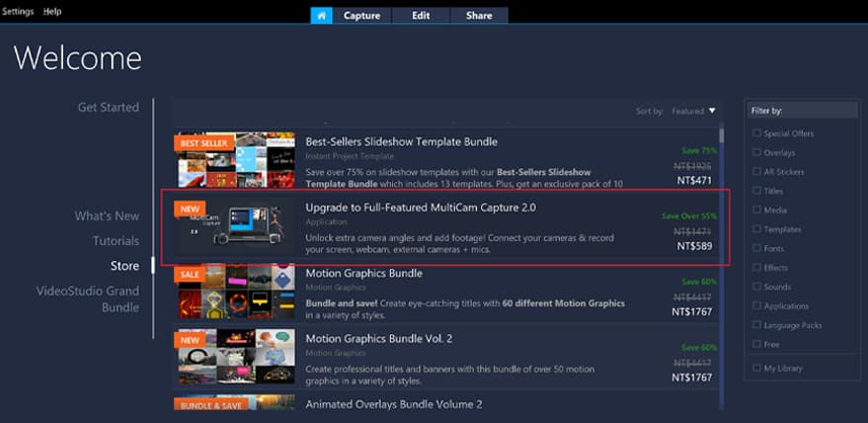Open Best-Sellers Slideshow Template Bundle thumbnail
This screenshot has width=868, height=423.
pos(236,160)
